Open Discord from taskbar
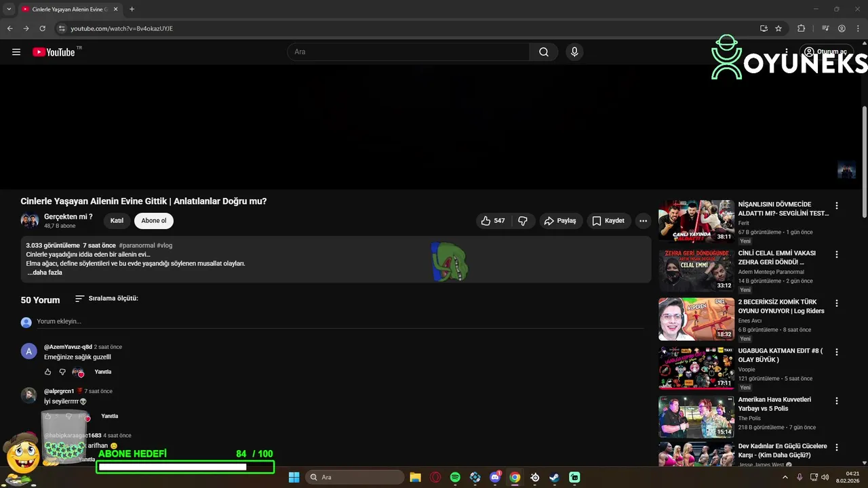Viewport: 868px width, 488px height. (495, 477)
